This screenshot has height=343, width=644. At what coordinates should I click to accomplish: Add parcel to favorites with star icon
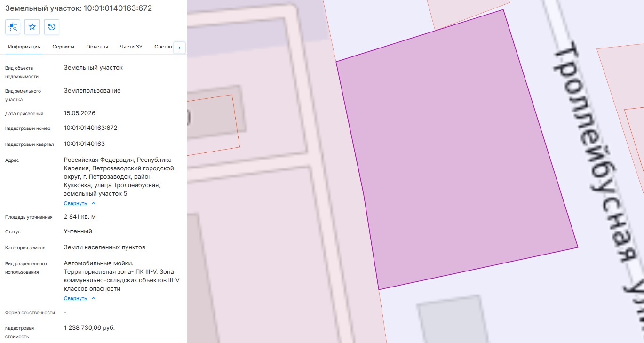pos(32,27)
